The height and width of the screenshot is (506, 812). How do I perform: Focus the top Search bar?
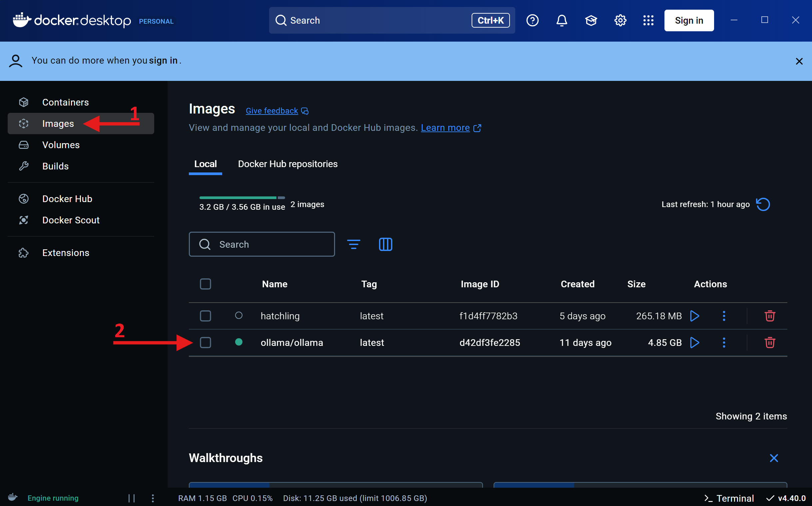(x=392, y=20)
